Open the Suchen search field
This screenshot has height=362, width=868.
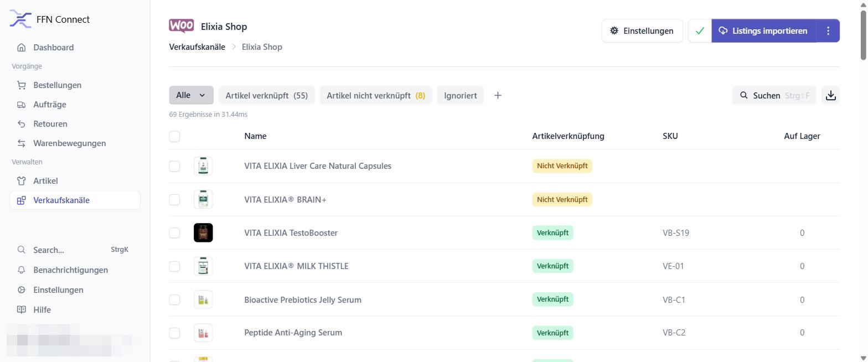tap(774, 95)
